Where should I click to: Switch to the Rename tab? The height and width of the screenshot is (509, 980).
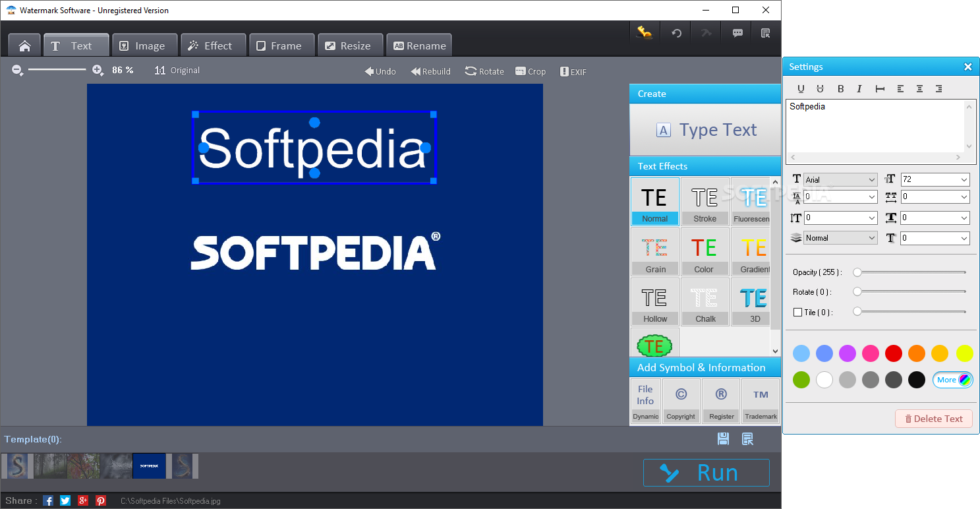(x=418, y=45)
